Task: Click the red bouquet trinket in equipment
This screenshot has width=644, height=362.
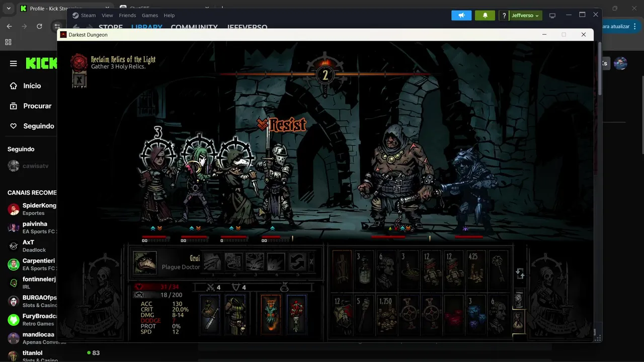Action: click(x=297, y=314)
